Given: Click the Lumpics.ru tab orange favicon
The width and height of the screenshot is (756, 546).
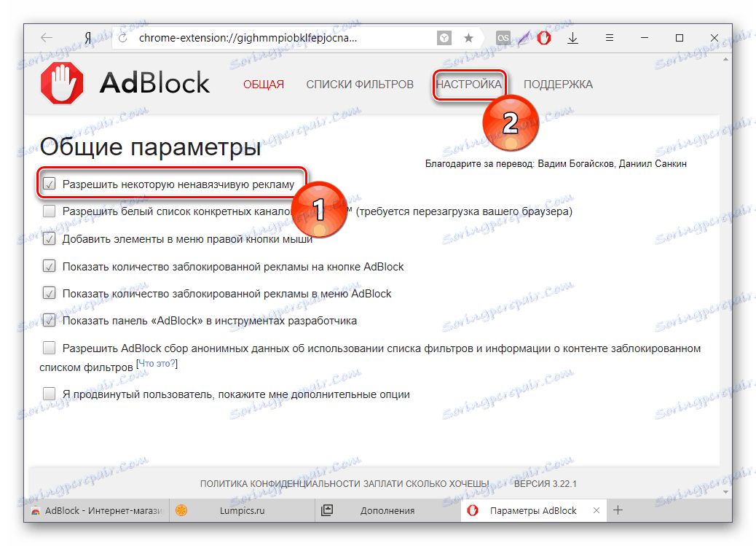Looking at the screenshot, I should [x=181, y=510].
